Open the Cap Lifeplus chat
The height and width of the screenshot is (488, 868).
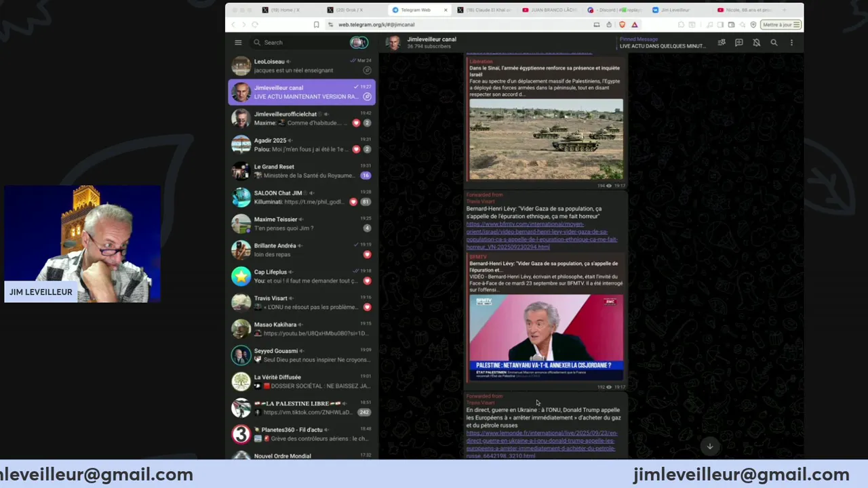pyautogui.click(x=302, y=277)
